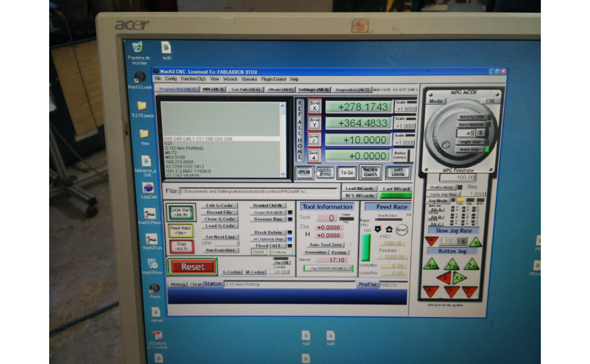
Task: Enable Velocity Only MPG mode
Action: (472, 117)
